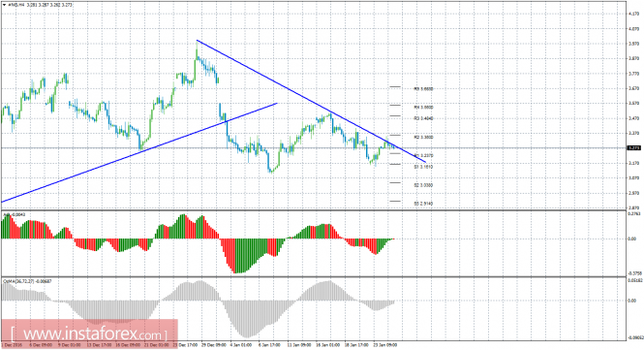Click the current price label 3.273
The height and width of the screenshot is (350, 644).
point(634,148)
